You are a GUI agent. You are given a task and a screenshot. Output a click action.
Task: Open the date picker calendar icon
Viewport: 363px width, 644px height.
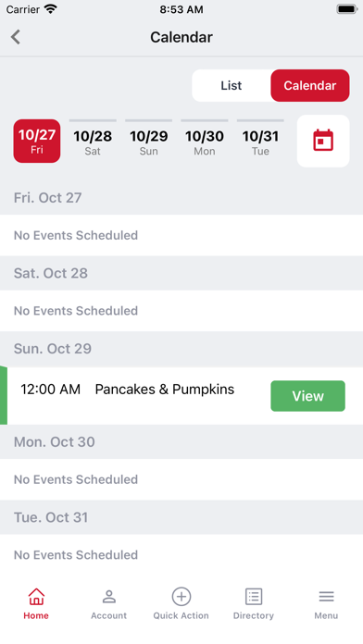(x=323, y=141)
